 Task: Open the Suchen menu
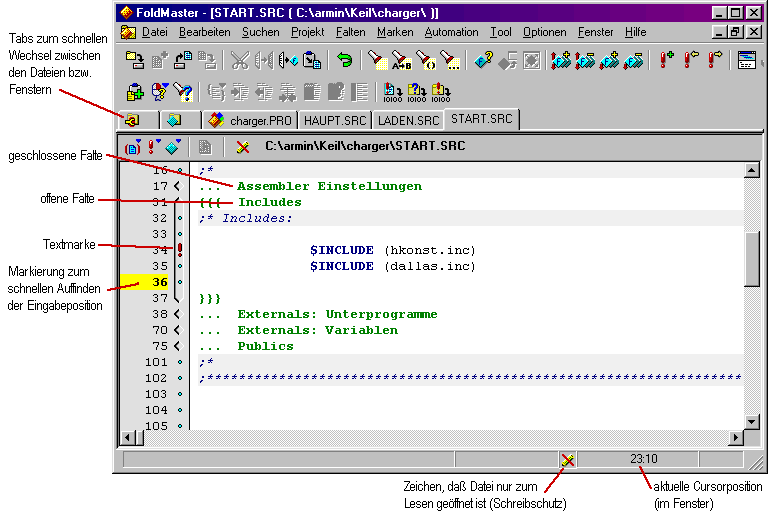261,32
